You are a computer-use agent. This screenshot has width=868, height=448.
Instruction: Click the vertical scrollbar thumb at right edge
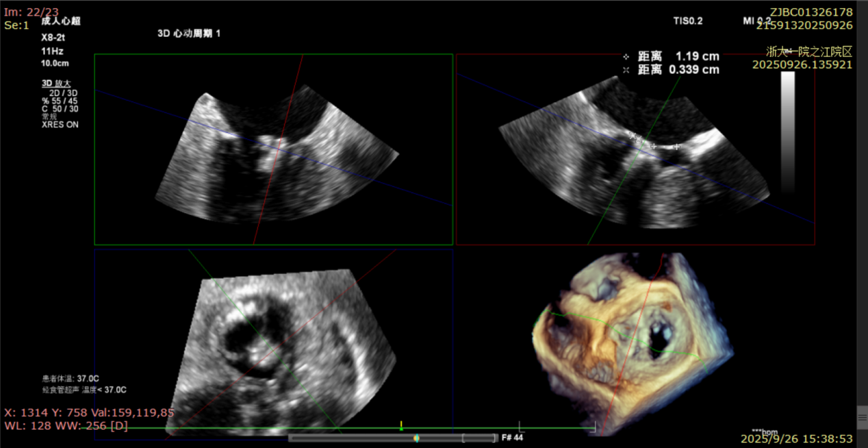click(862, 415)
